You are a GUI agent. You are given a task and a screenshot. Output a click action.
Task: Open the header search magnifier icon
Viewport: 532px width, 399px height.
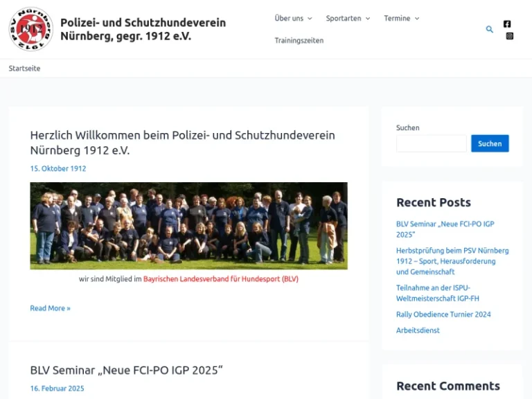[x=489, y=30]
